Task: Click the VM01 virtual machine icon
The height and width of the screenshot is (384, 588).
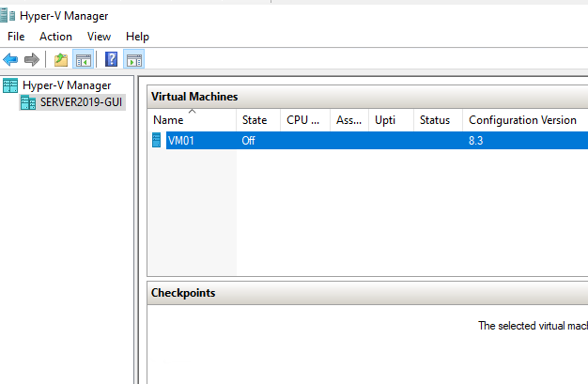Action: (156, 140)
